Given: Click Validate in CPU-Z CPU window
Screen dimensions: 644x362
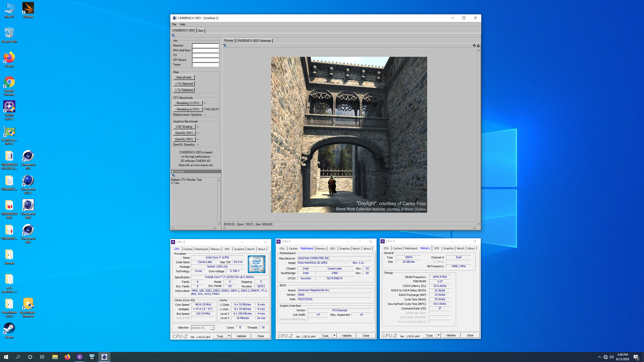Looking at the screenshot, I should 241,336.
